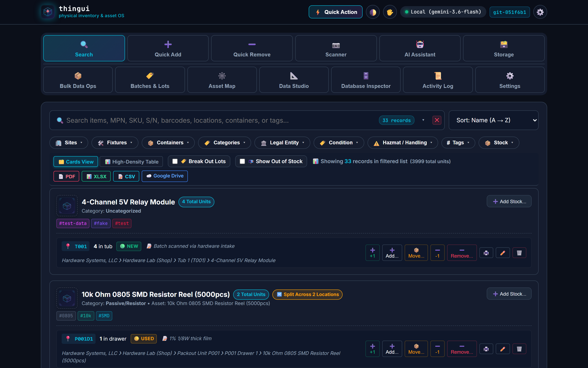Click the thingui cube logo
Screen dimensions: 588x368
pos(48,12)
